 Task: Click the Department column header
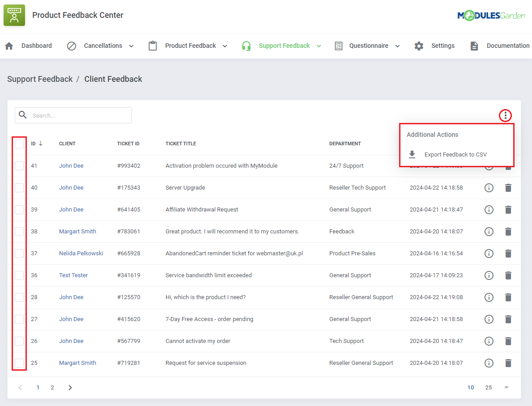345,144
